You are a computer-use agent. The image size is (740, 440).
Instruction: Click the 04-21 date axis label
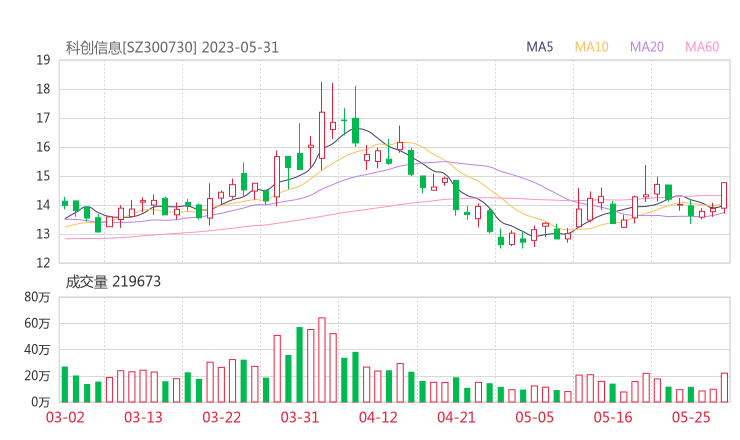456,417
